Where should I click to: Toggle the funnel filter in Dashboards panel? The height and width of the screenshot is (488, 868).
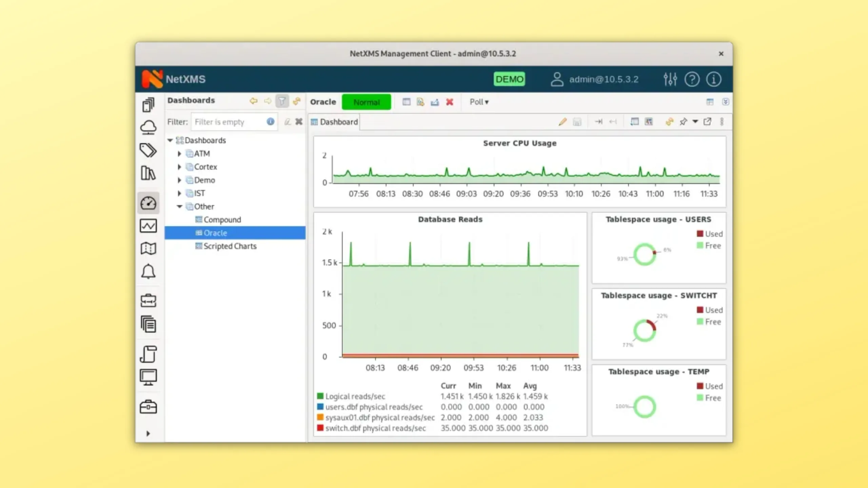(x=282, y=101)
